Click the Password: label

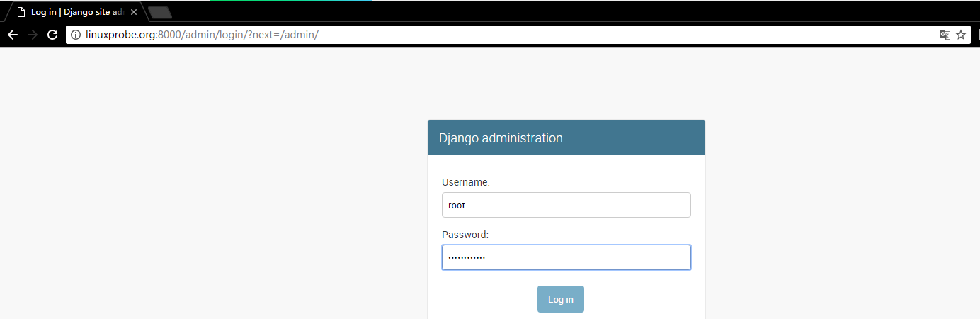tap(465, 235)
